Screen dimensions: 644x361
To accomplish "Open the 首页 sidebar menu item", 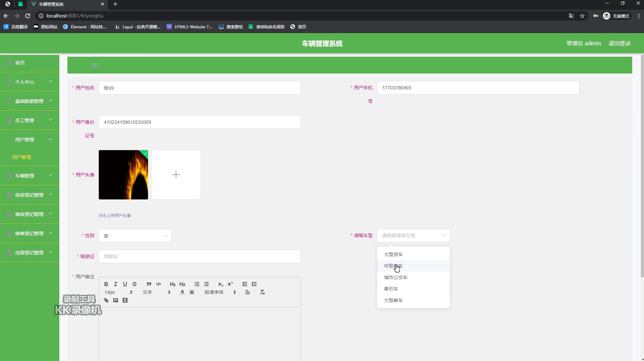I will tap(19, 63).
